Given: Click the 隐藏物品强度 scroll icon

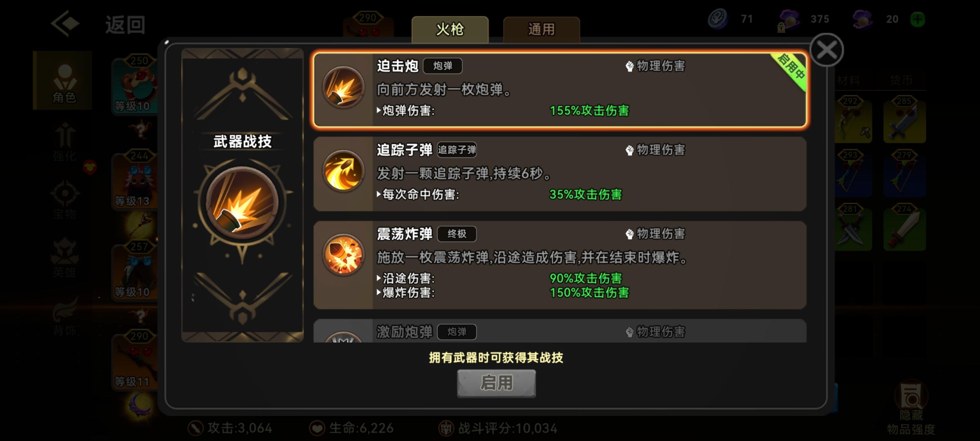Looking at the screenshot, I should pos(911,396).
